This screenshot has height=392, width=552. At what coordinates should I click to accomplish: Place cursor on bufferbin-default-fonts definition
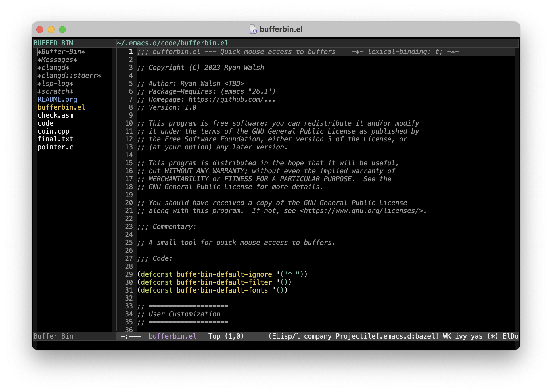click(x=222, y=290)
